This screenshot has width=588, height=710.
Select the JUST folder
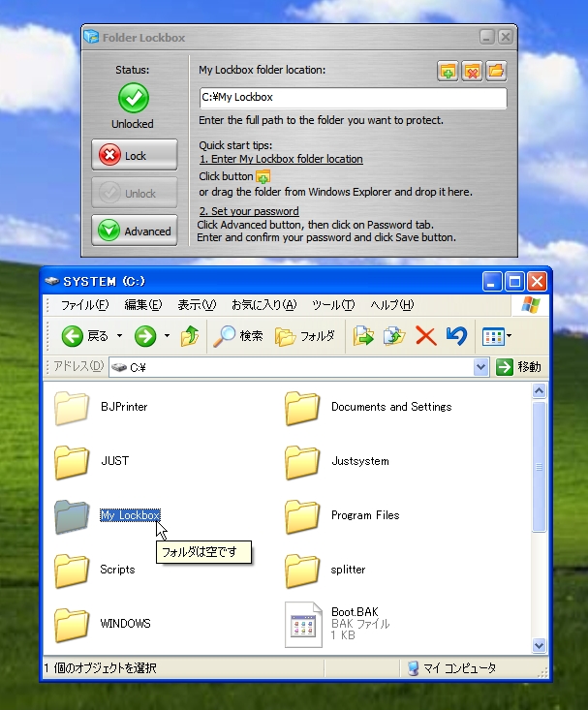click(x=91, y=462)
